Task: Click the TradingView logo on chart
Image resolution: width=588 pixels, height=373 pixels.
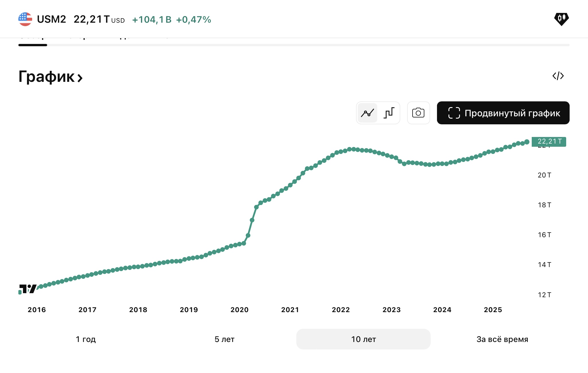Action: (28, 289)
